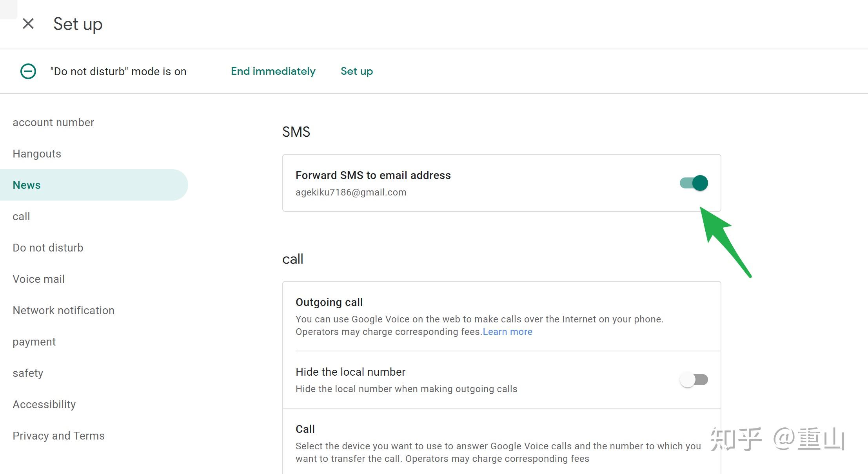Select account number in sidebar
This screenshot has width=868, height=474.
(x=53, y=122)
